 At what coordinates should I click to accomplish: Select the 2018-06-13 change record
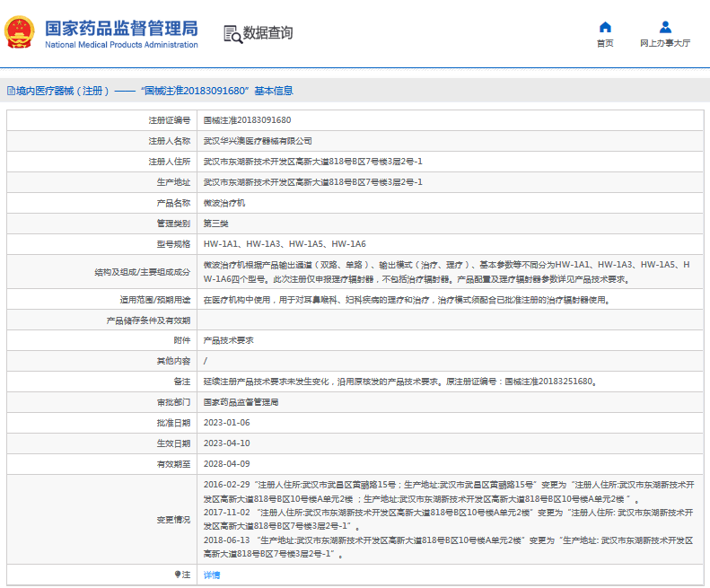pos(448,548)
